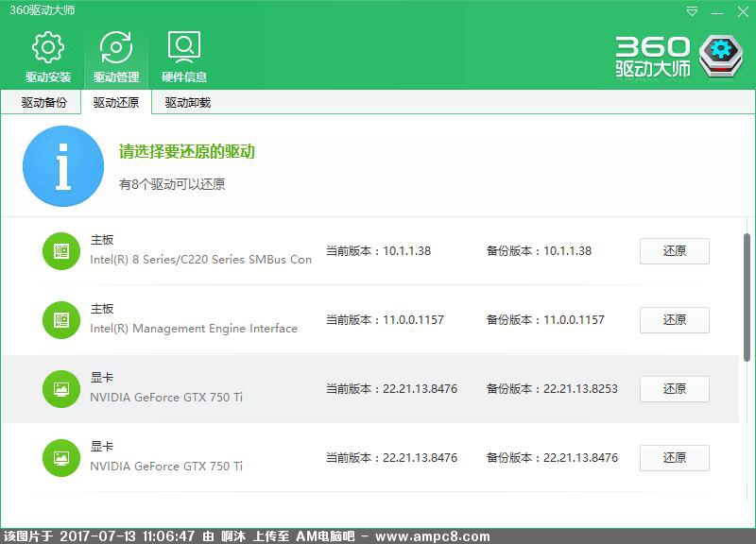Click 备份版本：11.0.0.1157 text
Screen dimensions: 756x544
[x=545, y=320]
